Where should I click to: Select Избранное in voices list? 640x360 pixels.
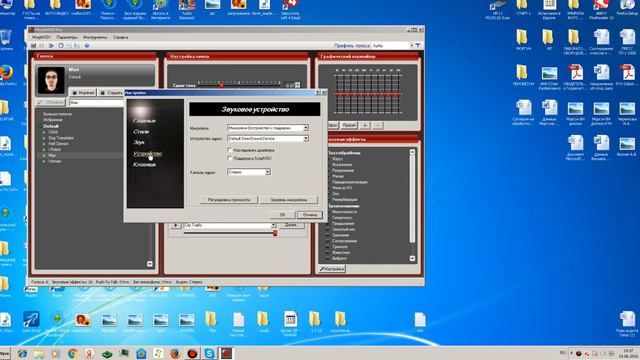tap(53, 120)
